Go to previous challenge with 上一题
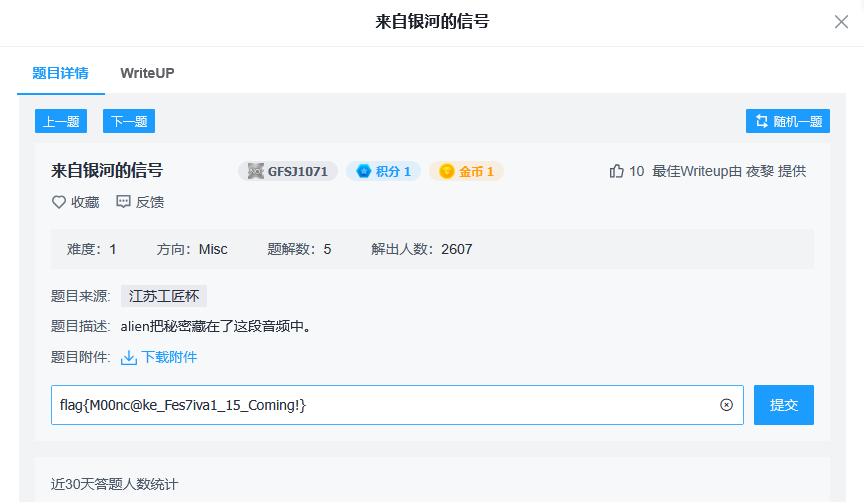The image size is (864, 502). pyautogui.click(x=61, y=121)
